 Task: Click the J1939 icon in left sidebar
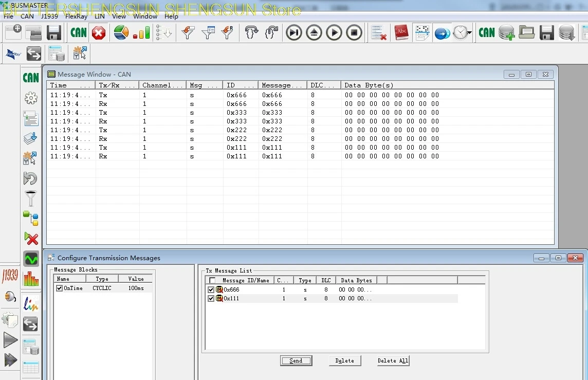(10, 276)
